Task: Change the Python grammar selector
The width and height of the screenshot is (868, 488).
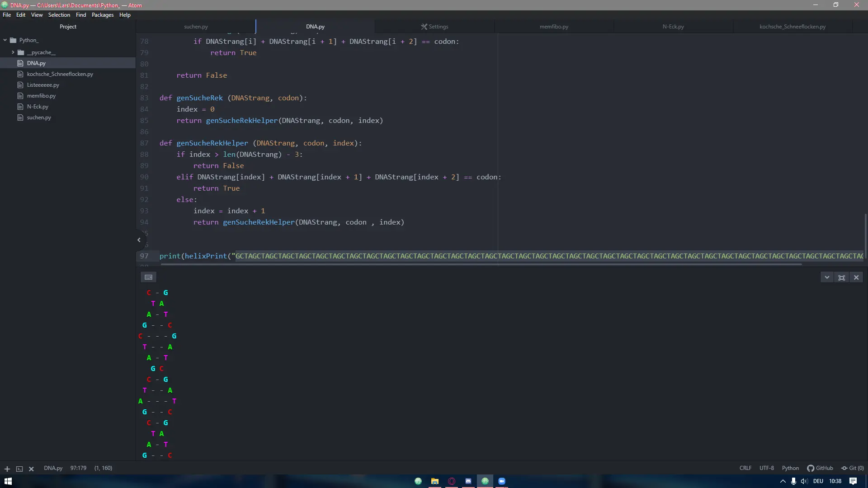Action: [x=790, y=468]
